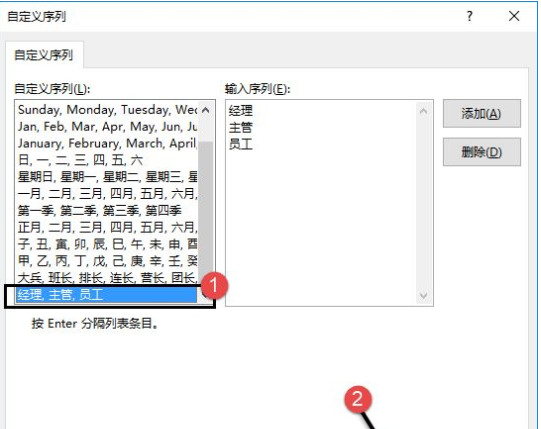Image resolution: width=541 pixels, height=429 pixels.
Task: Click up arrow of custom list scrollbar
Action: (x=206, y=110)
